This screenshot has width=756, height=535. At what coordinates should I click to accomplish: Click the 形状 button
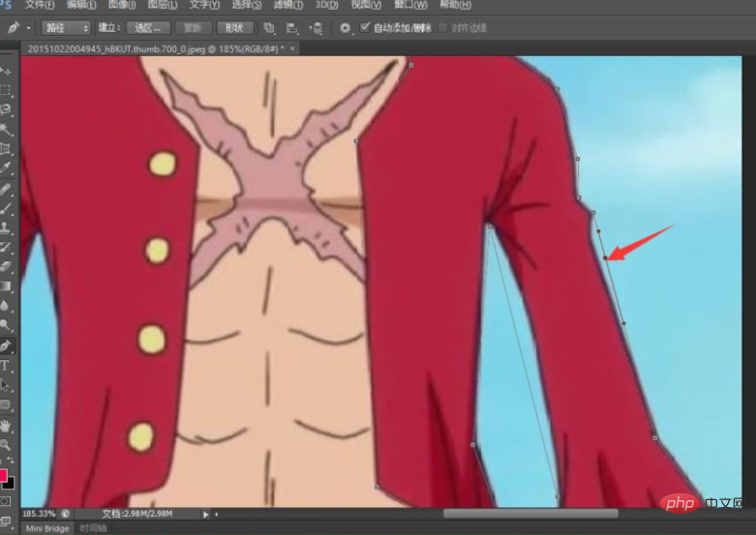(x=235, y=28)
